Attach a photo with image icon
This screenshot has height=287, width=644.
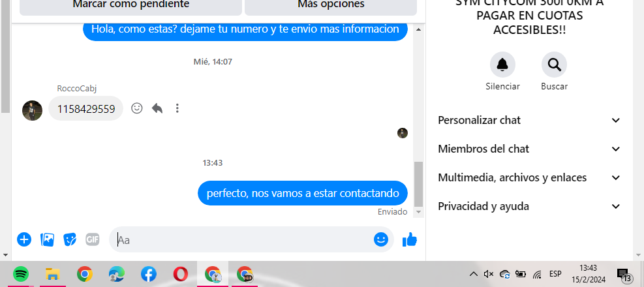click(47, 239)
